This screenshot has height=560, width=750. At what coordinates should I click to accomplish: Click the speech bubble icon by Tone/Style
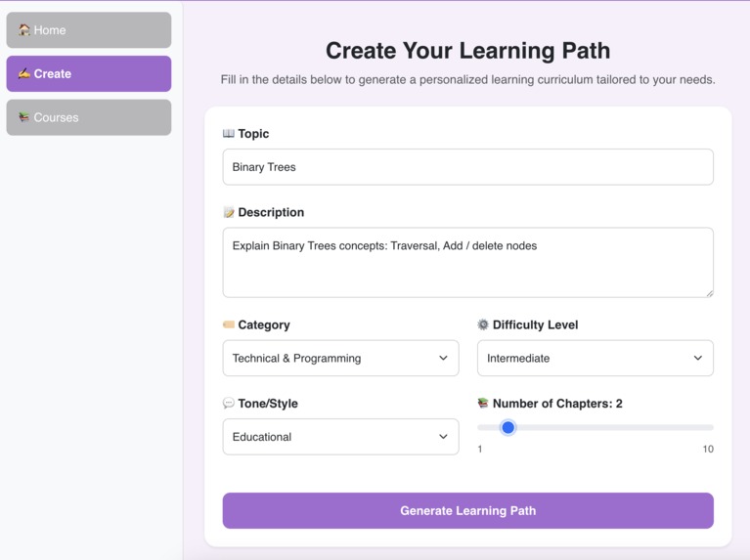point(229,404)
